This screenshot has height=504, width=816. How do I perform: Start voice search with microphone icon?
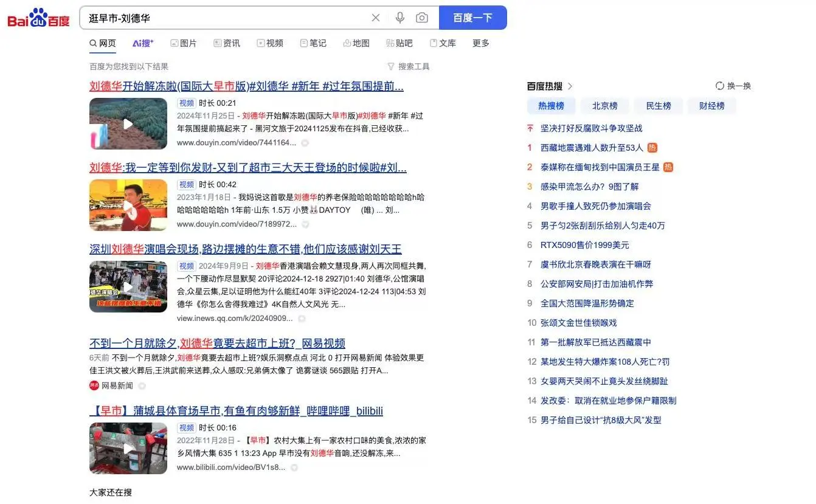point(399,18)
